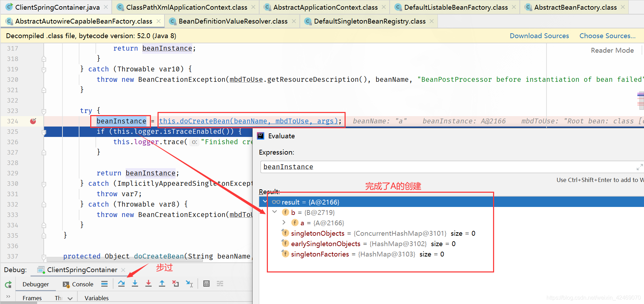This screenshot has height=304, width=644.
Task: Click the Drop Frame icon
Action: point(176,284)
